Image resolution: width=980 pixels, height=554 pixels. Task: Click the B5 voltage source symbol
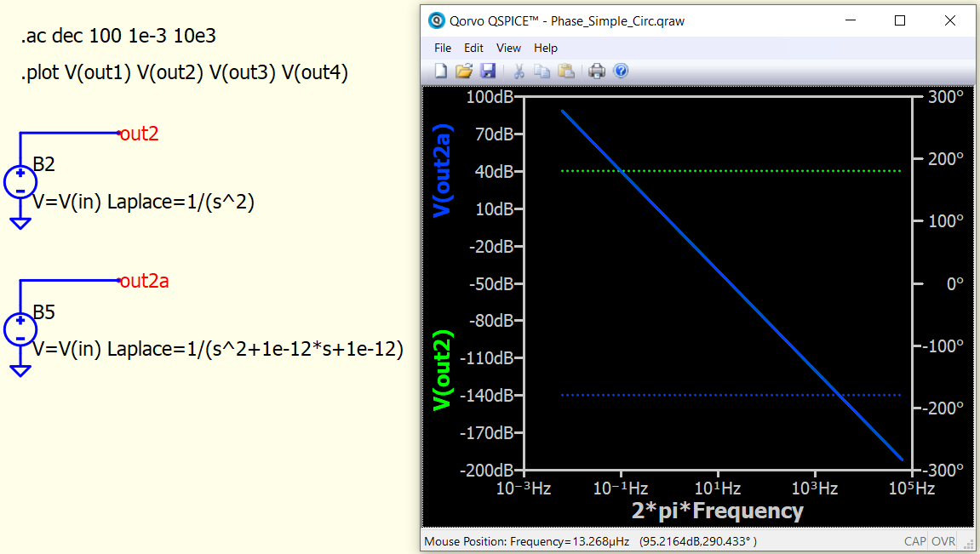(20, 330)
